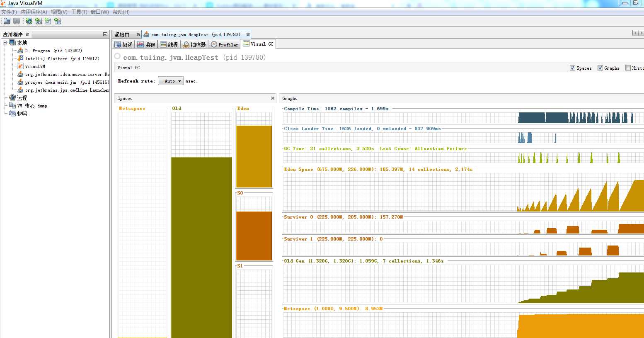The width and height of the screenshot is (644, 338).
Task: Click the Load toolbar icon
Action: click(7, 21)
